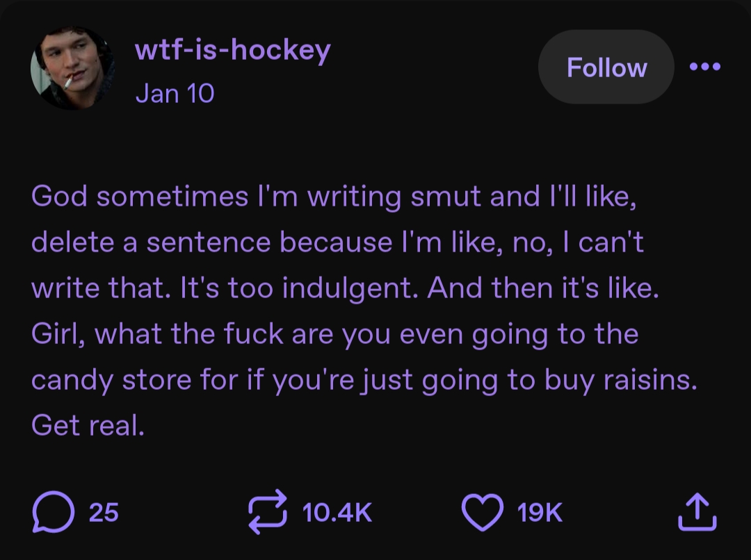Screen dimensions: 751x560
Task: Tap the share upload arrow icon
Action: (696, 513)
